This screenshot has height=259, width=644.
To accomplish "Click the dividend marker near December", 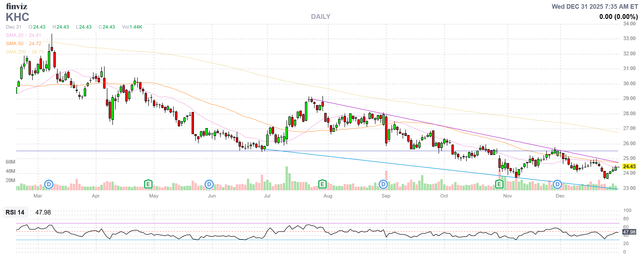I will point(557,185).
